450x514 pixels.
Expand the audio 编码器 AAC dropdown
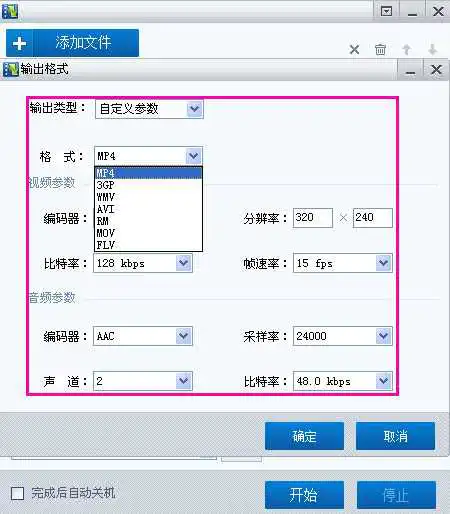184,336
